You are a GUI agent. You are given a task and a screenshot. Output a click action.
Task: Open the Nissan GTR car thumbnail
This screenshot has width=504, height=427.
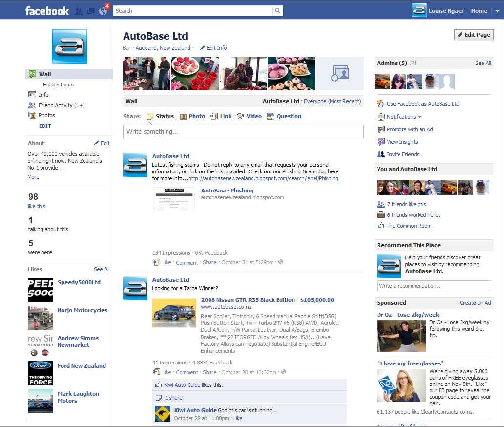[x=174, y=313]
